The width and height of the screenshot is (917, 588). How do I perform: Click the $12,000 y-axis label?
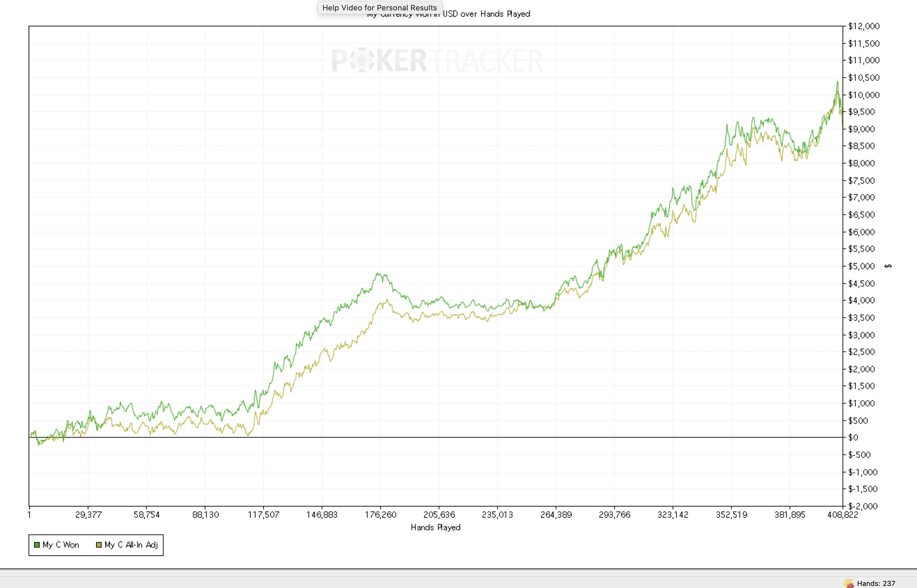click(x=864, y=26)
